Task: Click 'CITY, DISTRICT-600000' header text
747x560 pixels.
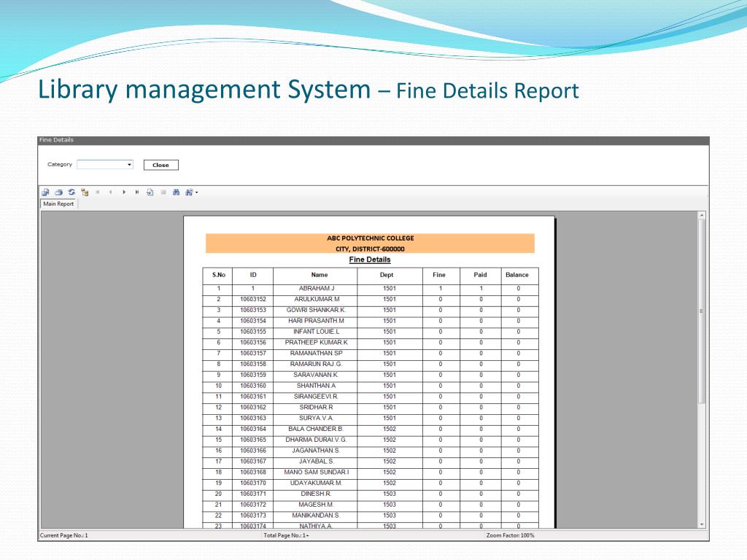Action: tap(370, 249)
